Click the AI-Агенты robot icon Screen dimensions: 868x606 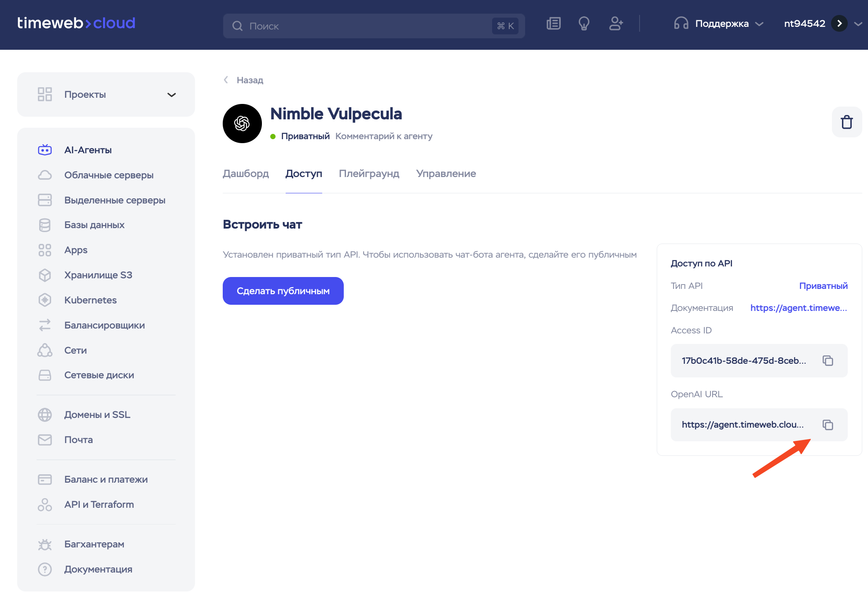[45, 150]
